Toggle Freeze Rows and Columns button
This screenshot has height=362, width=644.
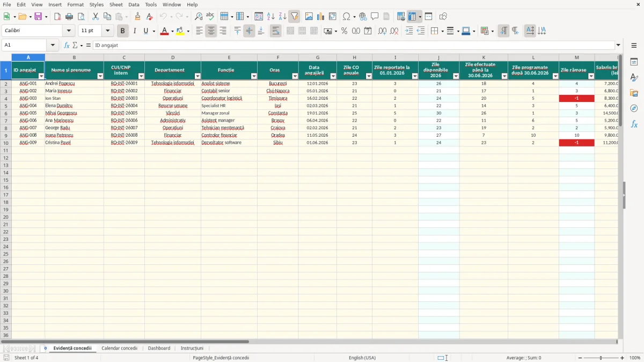(x=412, y=17)
